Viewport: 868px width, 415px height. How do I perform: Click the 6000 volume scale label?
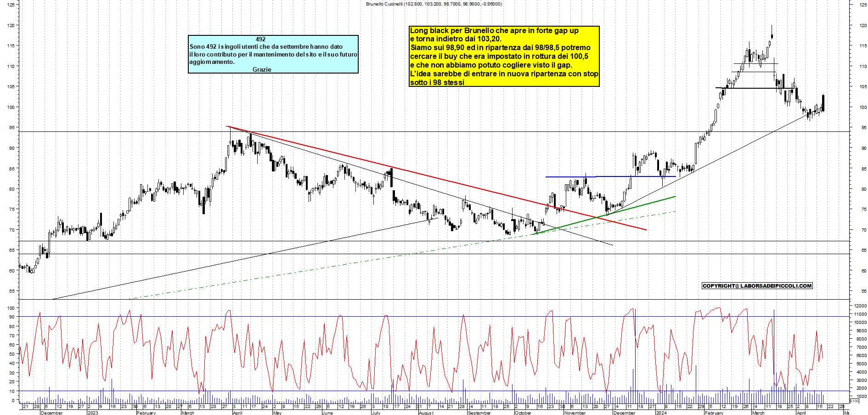point(861,355)
